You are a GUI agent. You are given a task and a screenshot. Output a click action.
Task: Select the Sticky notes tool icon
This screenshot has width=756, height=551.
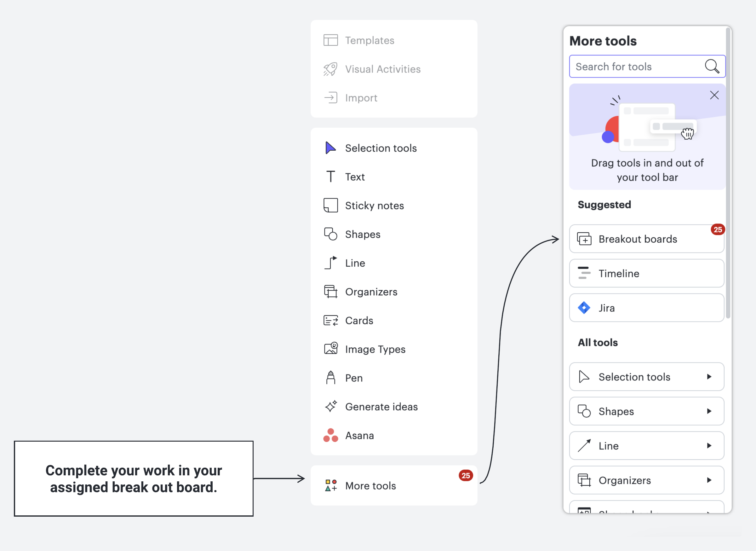click(x=330, y=206)
